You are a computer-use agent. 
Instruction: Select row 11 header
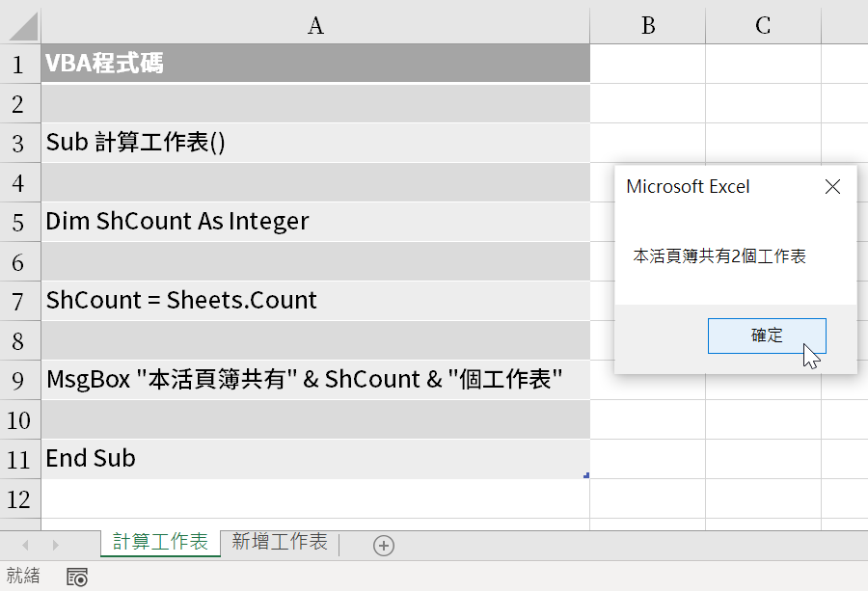(x=20, y=460)
